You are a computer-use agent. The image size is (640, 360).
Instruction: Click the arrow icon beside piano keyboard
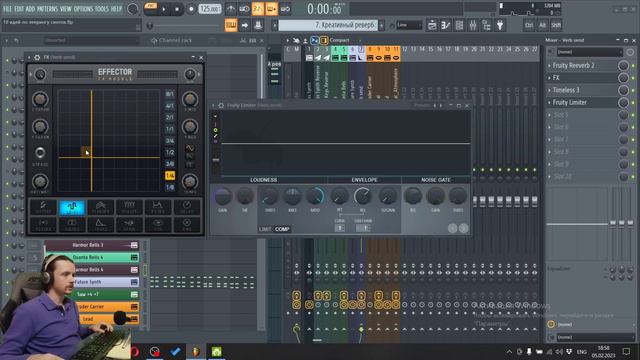[x=245, y=25]
